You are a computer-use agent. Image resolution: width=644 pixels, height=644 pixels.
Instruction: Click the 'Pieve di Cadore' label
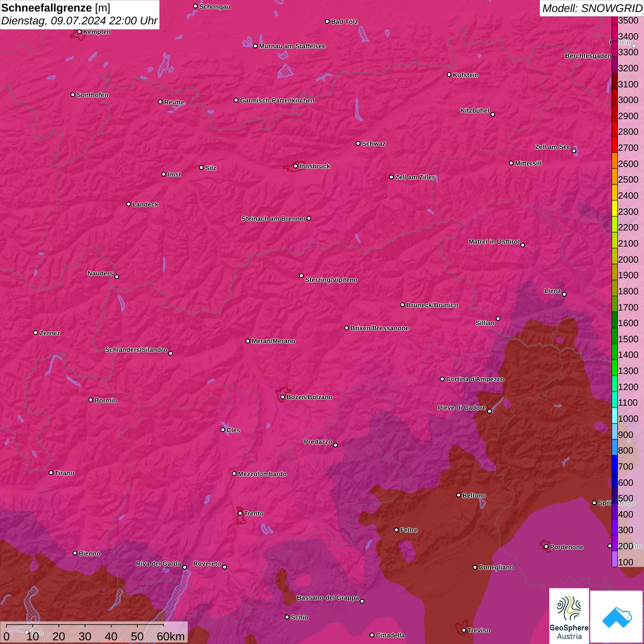462,408
